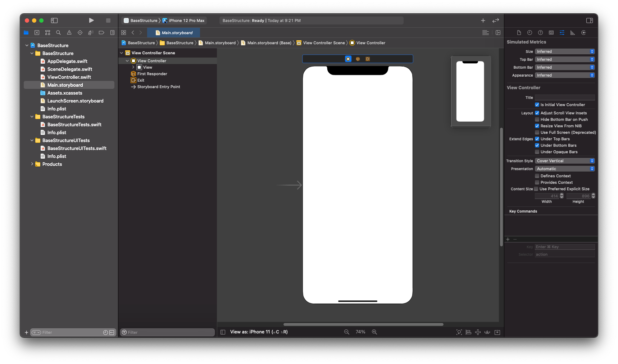Open related items grid menu
The image size is (618, 364).
[124, 33]
